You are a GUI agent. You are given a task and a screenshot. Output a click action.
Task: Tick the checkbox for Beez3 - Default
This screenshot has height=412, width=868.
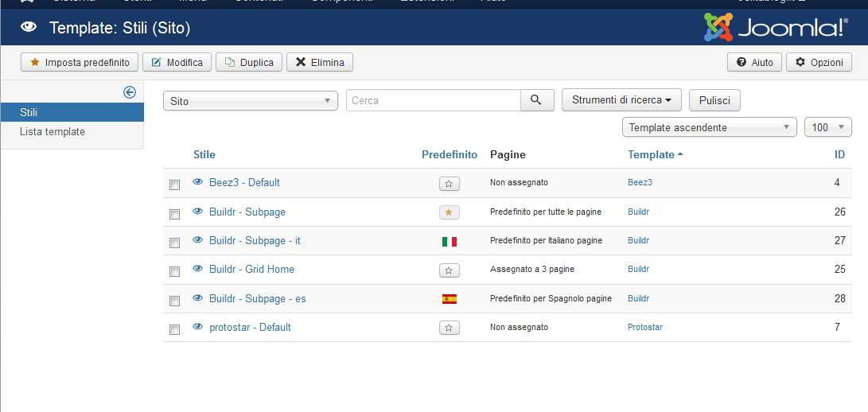pos(174,185)
